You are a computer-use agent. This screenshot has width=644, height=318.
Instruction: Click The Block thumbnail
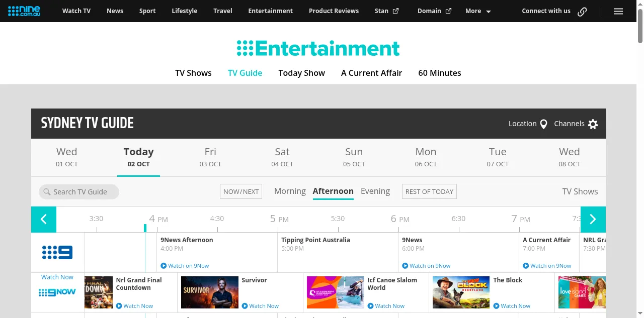(x=461, y=292)
